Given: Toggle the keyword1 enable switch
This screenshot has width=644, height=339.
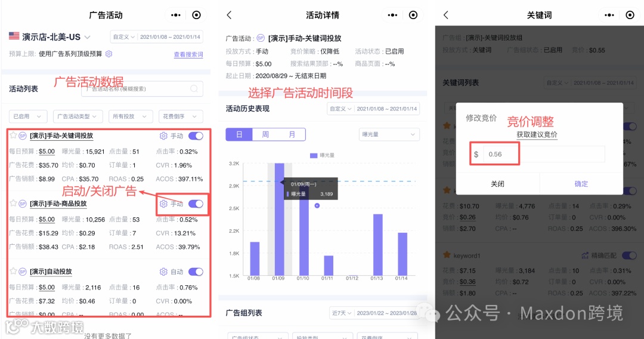Looking at the screenshot, I should 629,255.
